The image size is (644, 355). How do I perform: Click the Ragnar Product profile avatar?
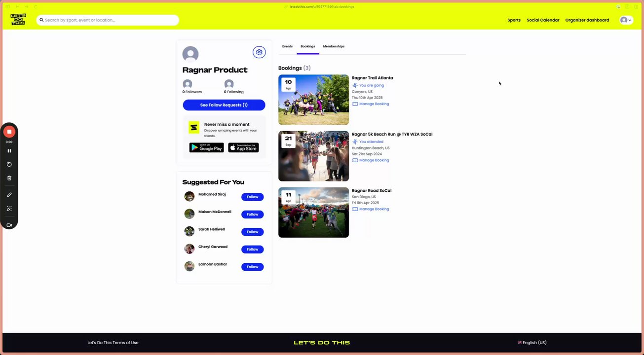point(190,54)
